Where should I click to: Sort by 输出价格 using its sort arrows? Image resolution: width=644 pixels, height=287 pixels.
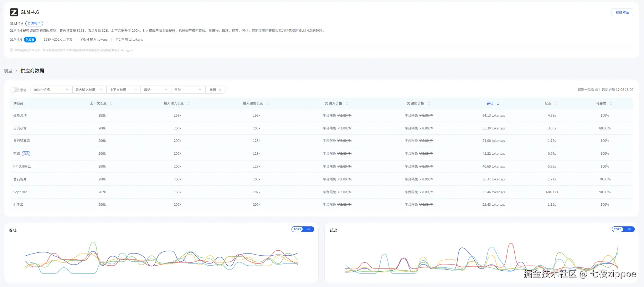[x=429, y=103]
